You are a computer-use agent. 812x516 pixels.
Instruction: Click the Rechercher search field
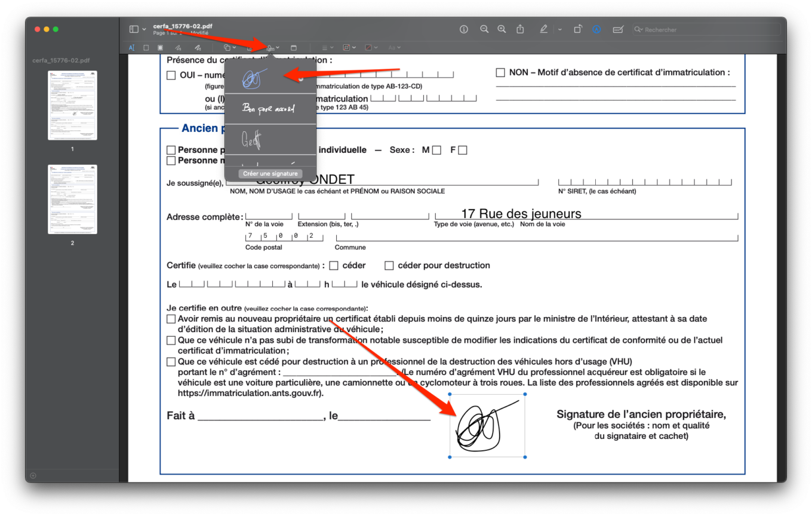706,29
